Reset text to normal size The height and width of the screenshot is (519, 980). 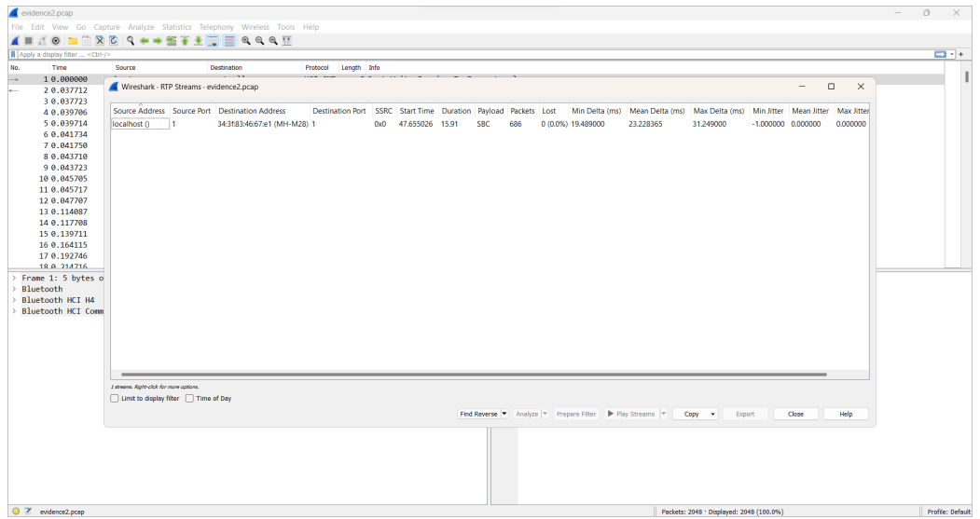(273, 41)
